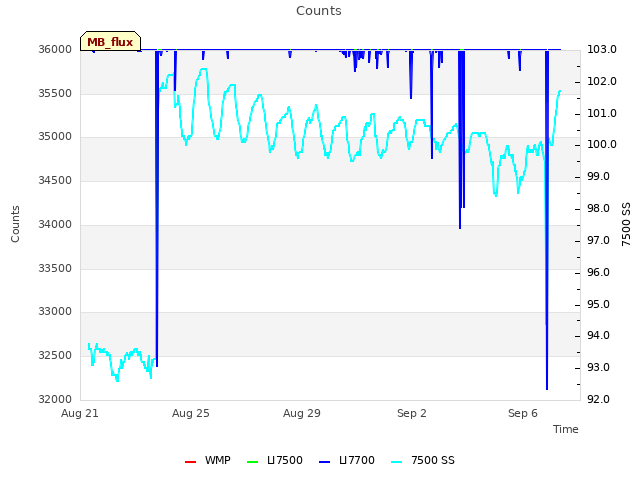
Task: Click the cyan 7500 SS legend marker
Action: click(397, 462)
